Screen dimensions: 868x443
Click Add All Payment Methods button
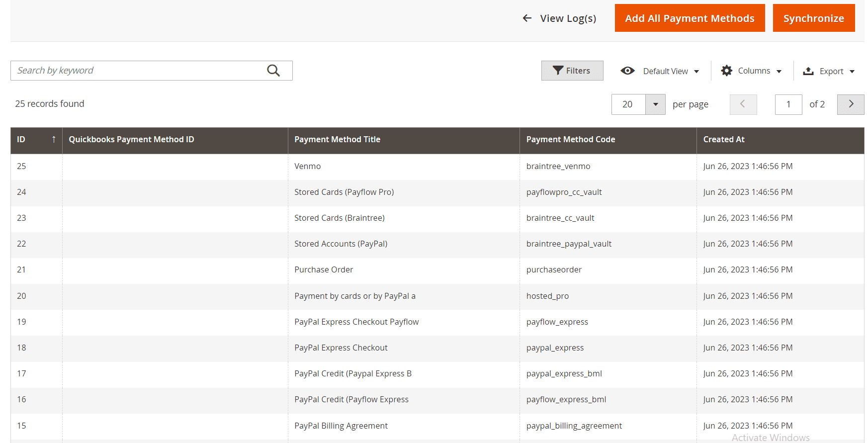tap(690, 18)
